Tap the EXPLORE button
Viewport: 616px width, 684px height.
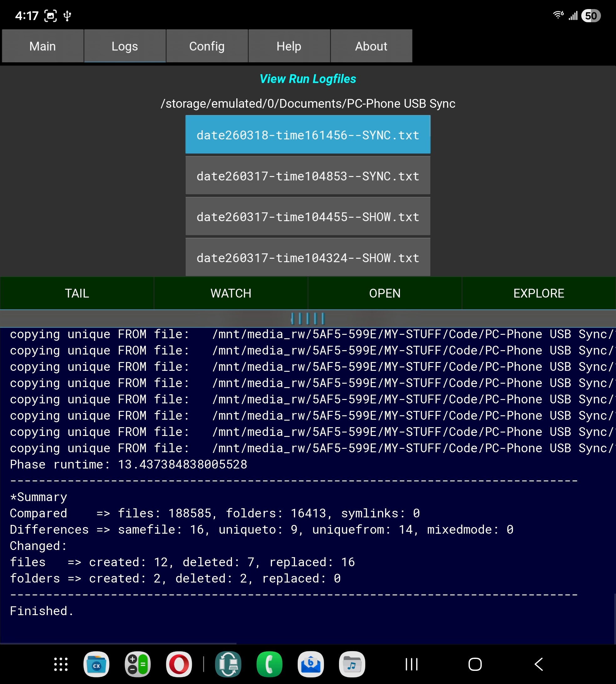(538, 293)
